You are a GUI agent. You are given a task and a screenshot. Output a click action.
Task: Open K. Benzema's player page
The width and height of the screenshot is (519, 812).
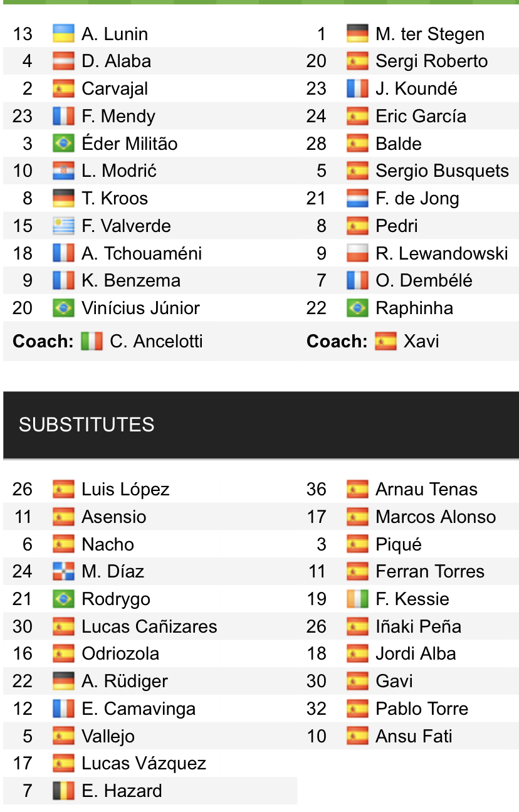pos(131,281)
